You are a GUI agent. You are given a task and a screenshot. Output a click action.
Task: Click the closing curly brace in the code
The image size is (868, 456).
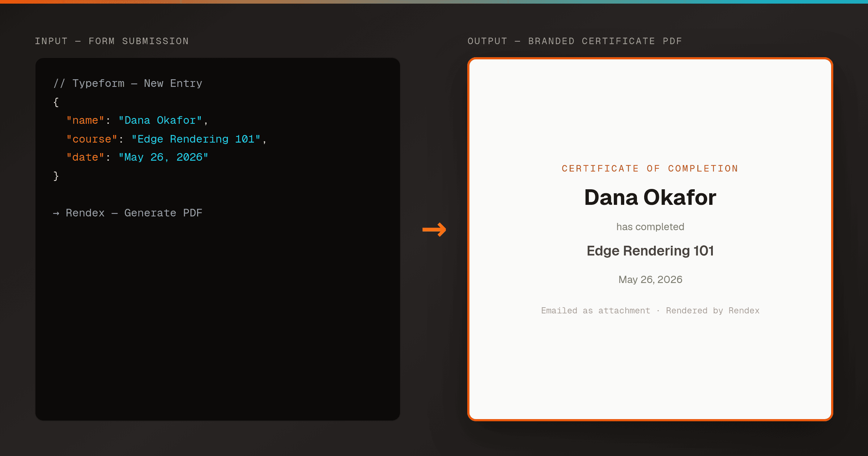click(x=56, y=176)
